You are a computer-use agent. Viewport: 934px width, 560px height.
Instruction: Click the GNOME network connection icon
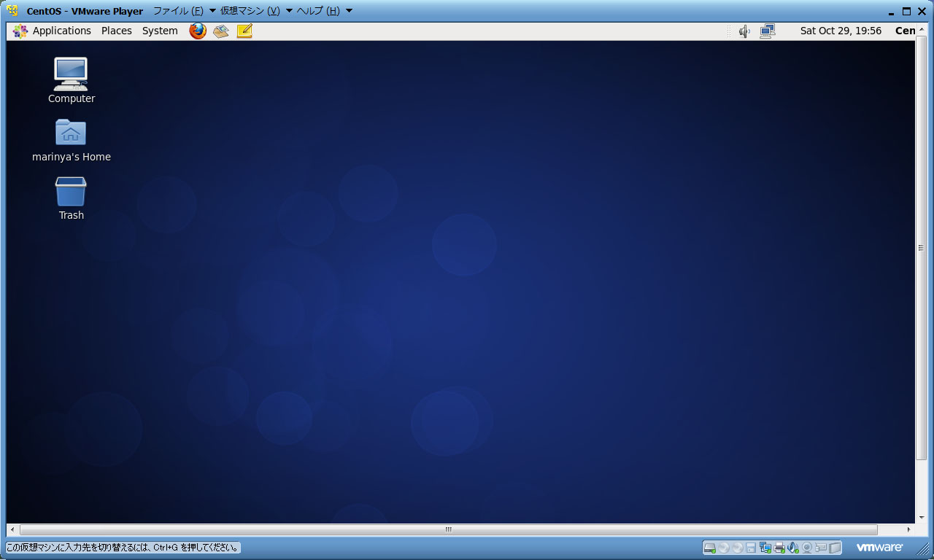(767, 31)
